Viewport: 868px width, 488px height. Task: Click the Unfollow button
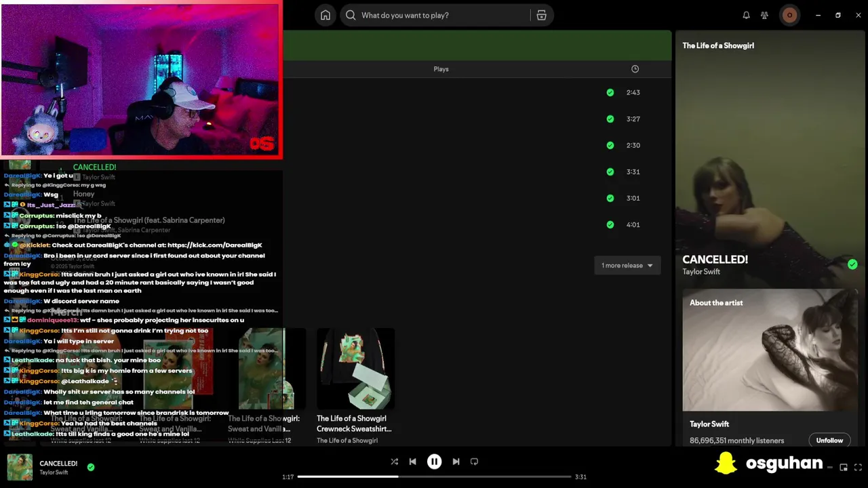(x=829, y=441)
